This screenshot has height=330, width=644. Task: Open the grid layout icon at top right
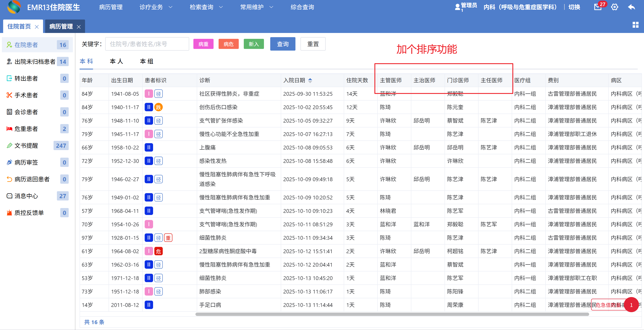(636, 25)
